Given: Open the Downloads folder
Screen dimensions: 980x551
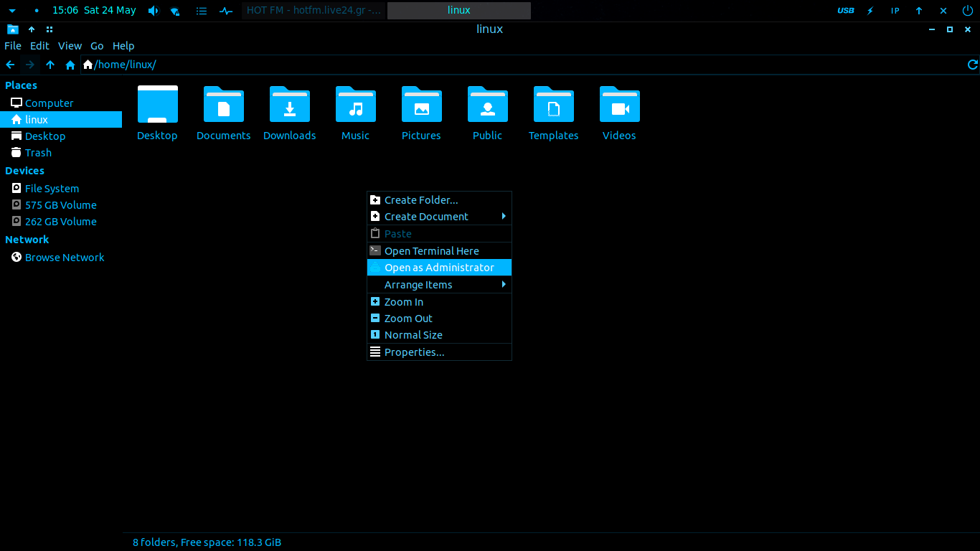Looking at the screenshot, I should click(x=289, y=111).
